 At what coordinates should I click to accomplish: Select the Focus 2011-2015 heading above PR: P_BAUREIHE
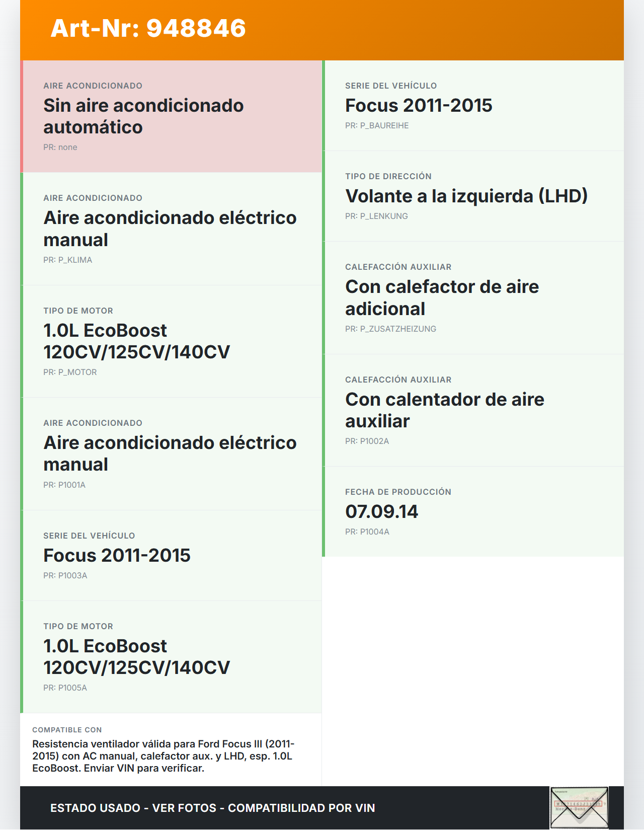pyautogui.click(x=419, y=105)
